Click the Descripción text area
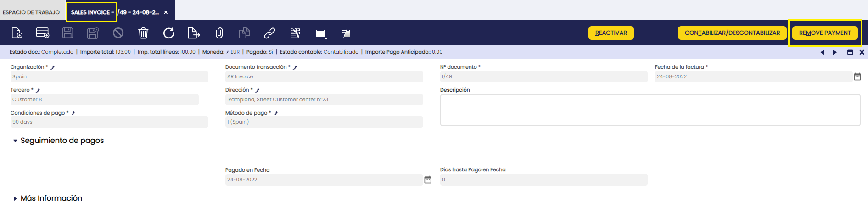Screen dimensions: 868x213 click(x=650, y=110)
